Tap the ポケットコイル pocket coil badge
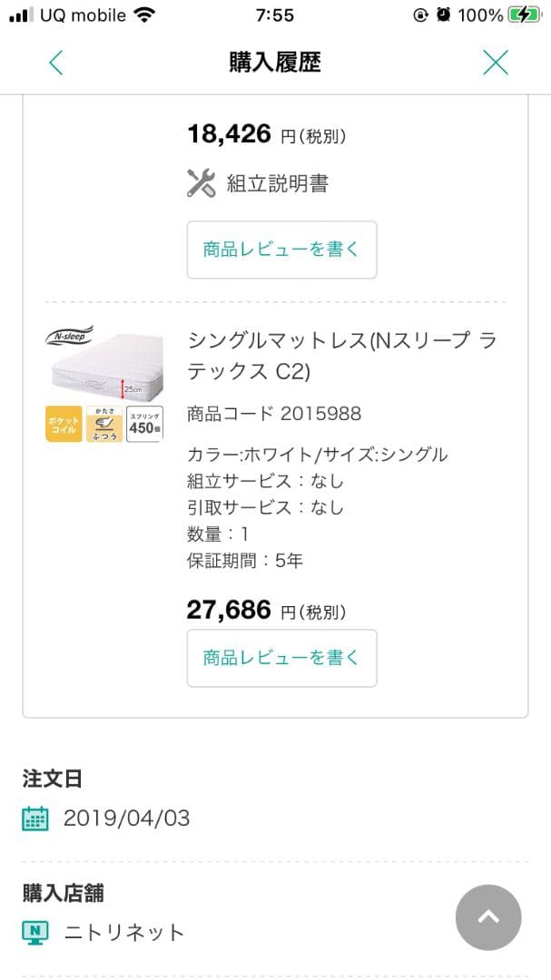551x980 pixels. pos(64,424)
